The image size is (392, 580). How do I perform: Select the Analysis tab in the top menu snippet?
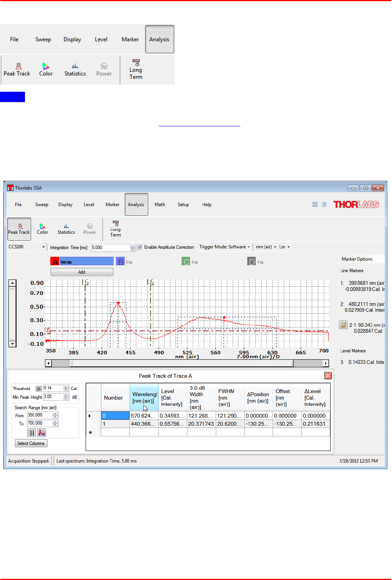(159, 39)
